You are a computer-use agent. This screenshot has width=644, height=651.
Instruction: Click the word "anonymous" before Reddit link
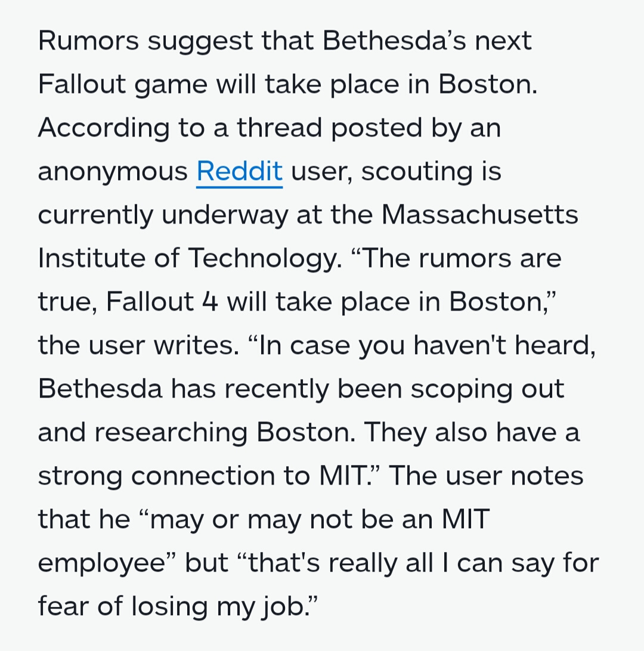[113, 172]
